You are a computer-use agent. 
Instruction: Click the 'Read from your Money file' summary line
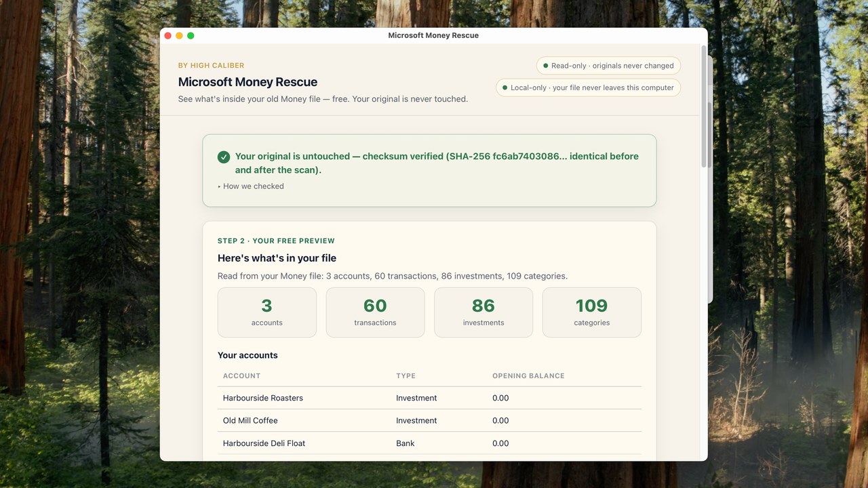coord(393,276)
